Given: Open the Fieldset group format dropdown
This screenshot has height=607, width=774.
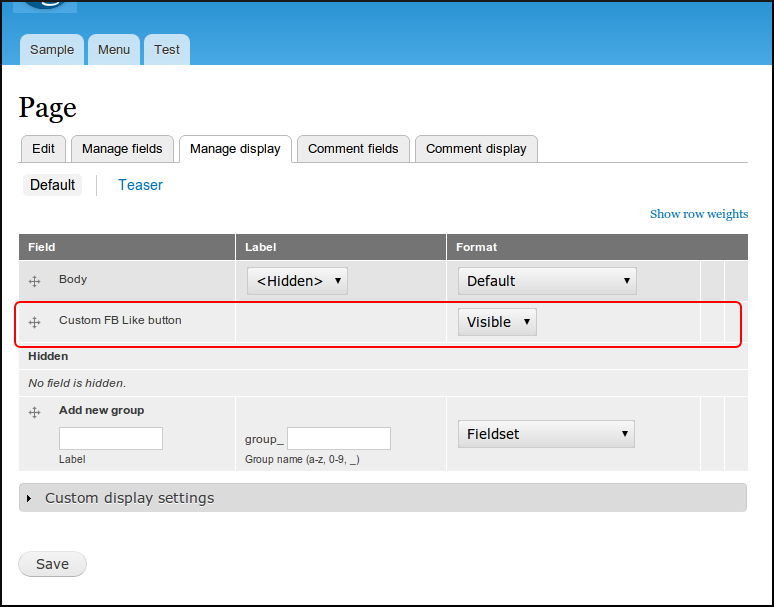Looking at the screenshot, I should click(546, 434).
